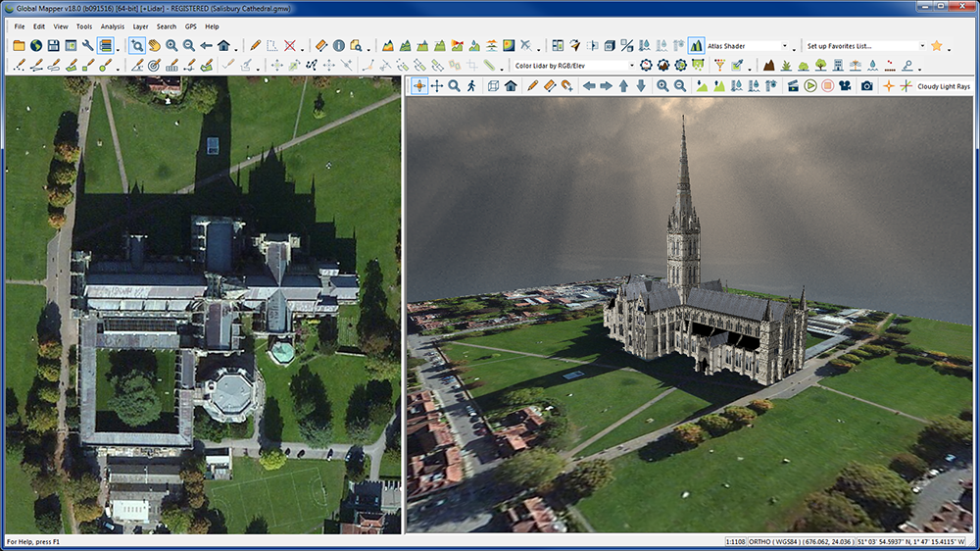Expand the dropdown arrow after the home icon
Image resolution: width=980 pixels, height=551 pixels.
(x=236, y=49)
